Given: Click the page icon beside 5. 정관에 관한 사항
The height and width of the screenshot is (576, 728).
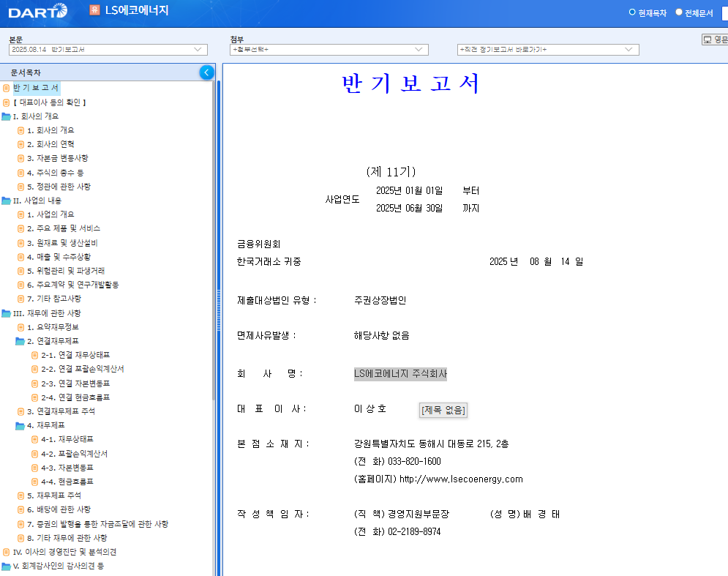Looking at the screenshot, I should pyautogui.click(x=20, y=187).
